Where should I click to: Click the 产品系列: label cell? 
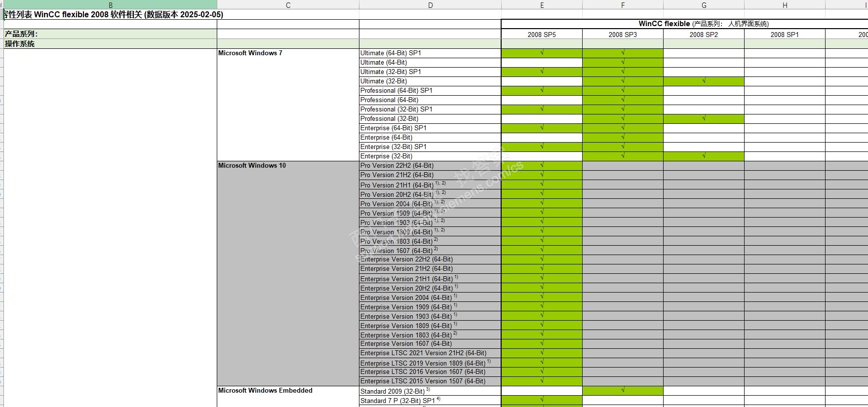110,34
